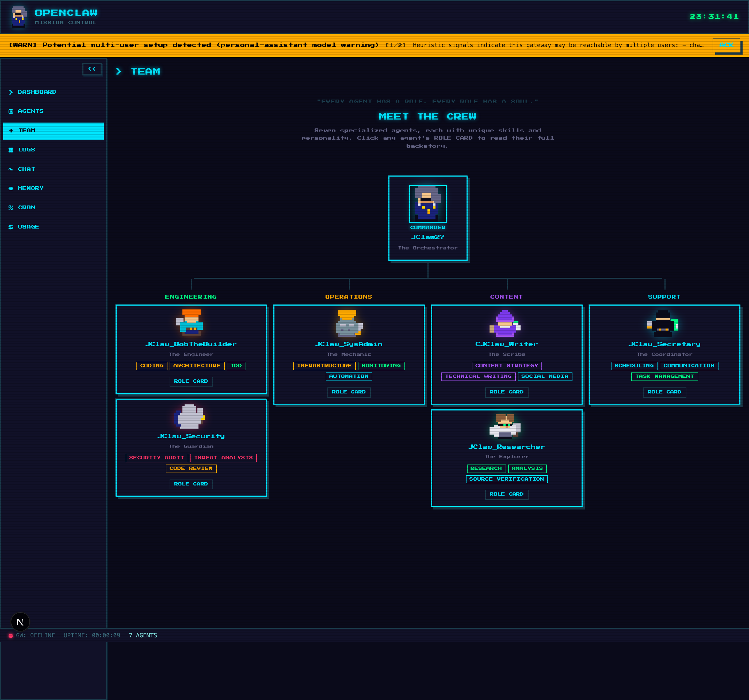The width and height of the screenshot is (749, 700).
Task: Click the BobTheBuilder engineer avatar
Action: tap(191, 323)
